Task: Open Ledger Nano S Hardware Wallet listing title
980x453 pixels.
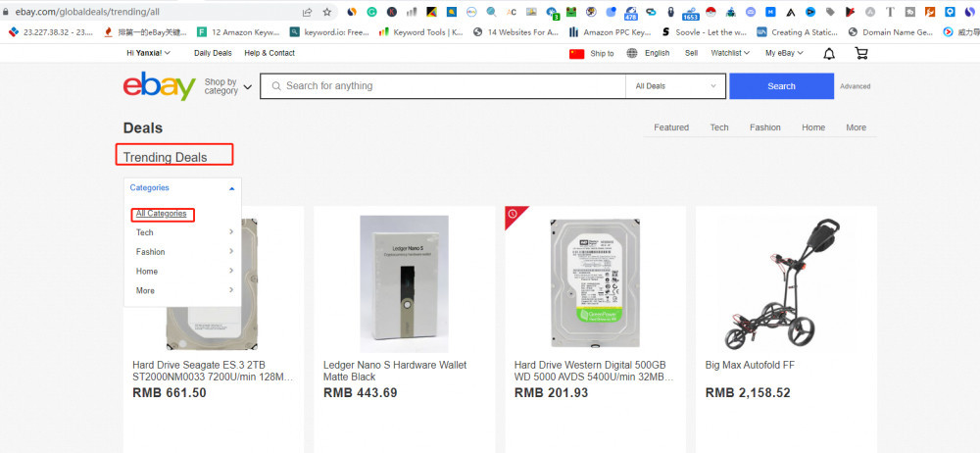Action: click(395, 371)
